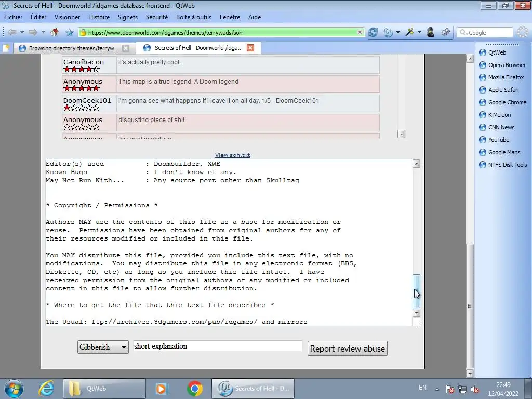532x399 pixels.
Task: Open the Visionner menu
Action: (67, 17)
